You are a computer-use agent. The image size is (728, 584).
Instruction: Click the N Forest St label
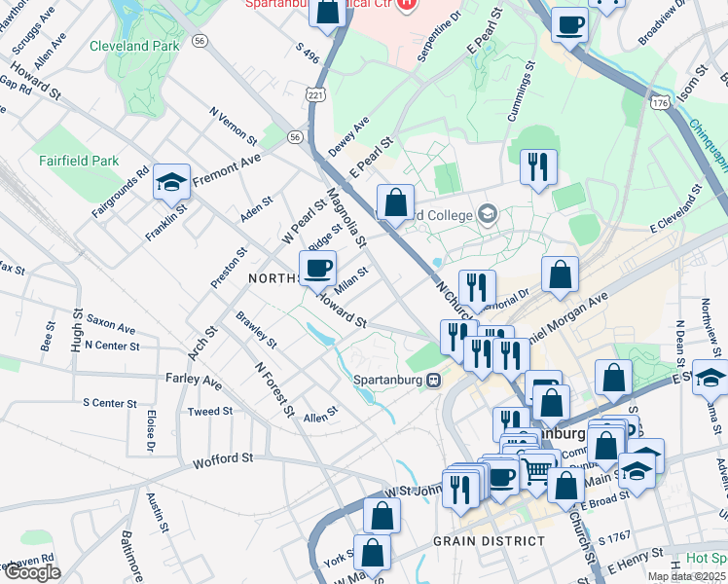[x=274, y=390]
